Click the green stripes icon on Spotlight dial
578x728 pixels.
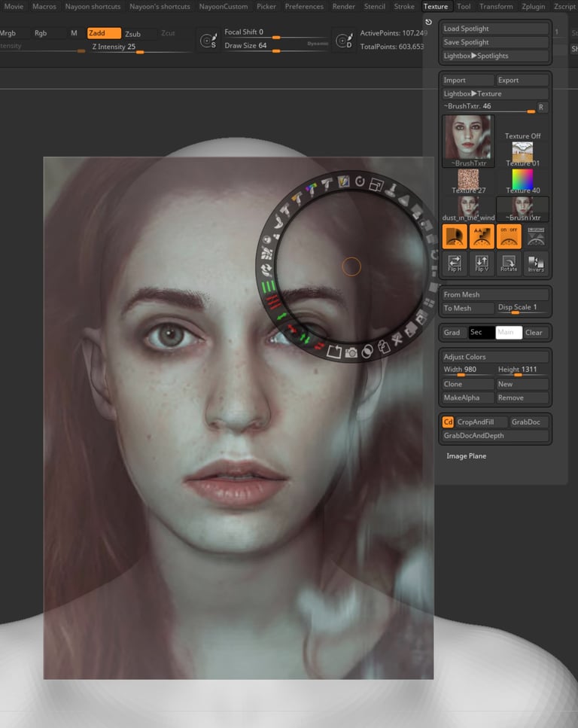(269, 287)
